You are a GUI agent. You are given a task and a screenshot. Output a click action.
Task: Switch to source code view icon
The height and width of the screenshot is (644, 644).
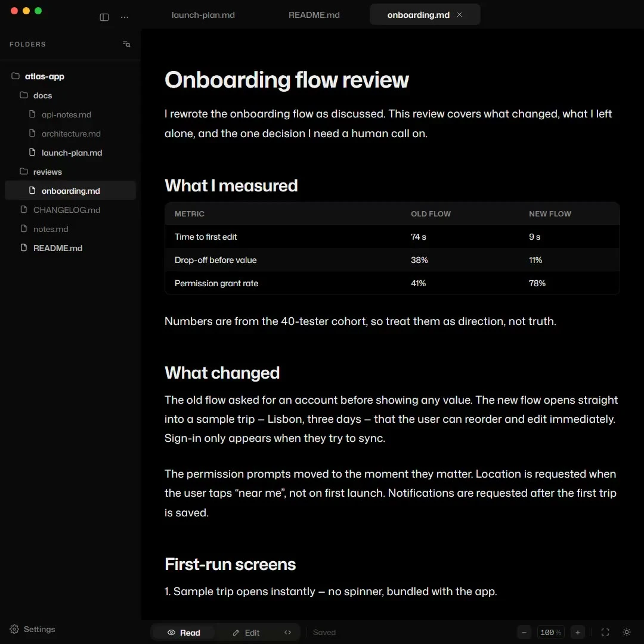coord(287,632)
